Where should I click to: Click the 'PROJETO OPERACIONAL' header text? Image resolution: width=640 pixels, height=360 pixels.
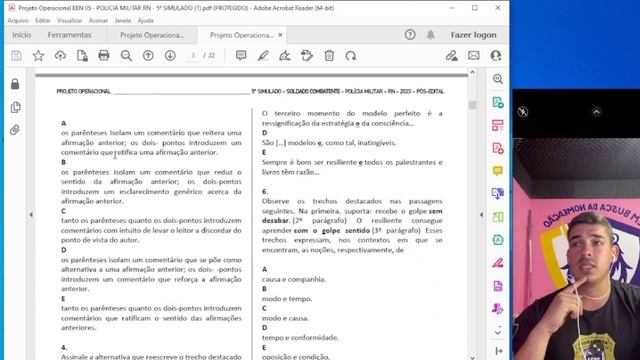pos(84,91)
